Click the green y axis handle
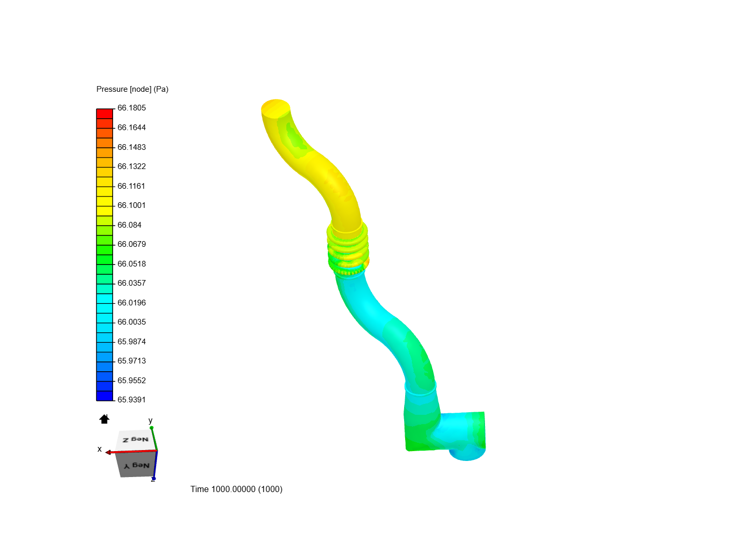 [151, 428]
